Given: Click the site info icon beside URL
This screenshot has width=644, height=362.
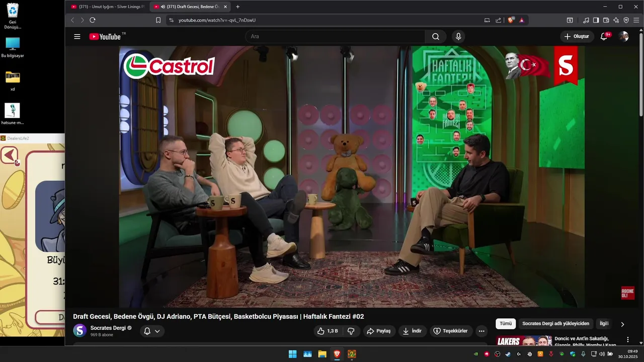Looking at the screenshot, I should [x=171, y=20].
